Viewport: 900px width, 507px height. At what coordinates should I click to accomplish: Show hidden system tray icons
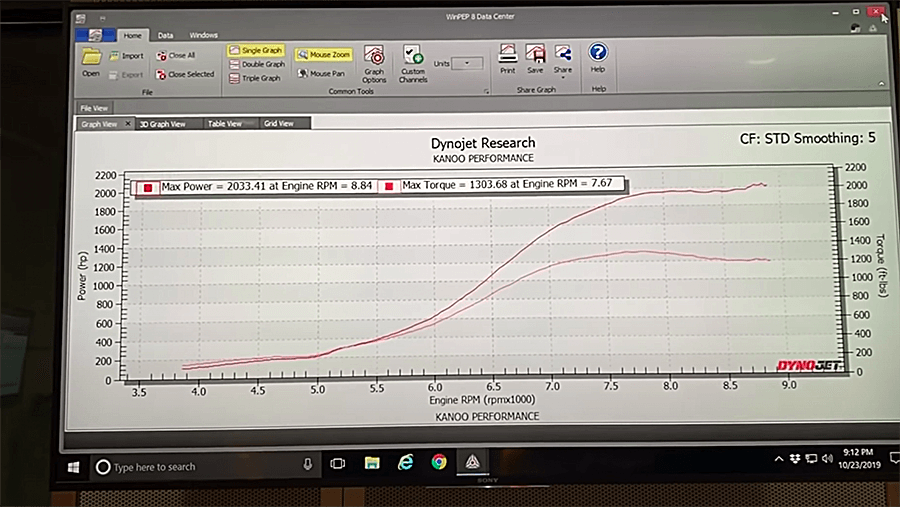(x=779, y=459)
